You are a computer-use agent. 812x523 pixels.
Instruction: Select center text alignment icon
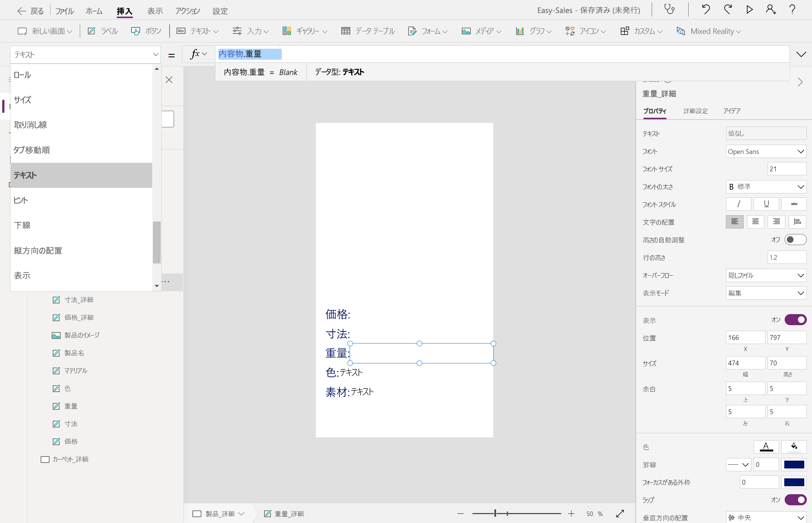pos(755,222)
